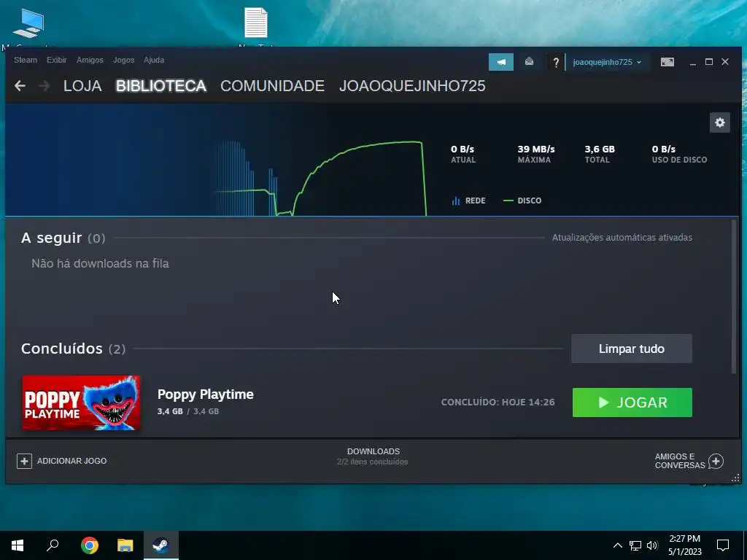The height and width of the screenshot is (560, 747).
Task: Open File Explorer from taskbar
Action: point(125,545)
